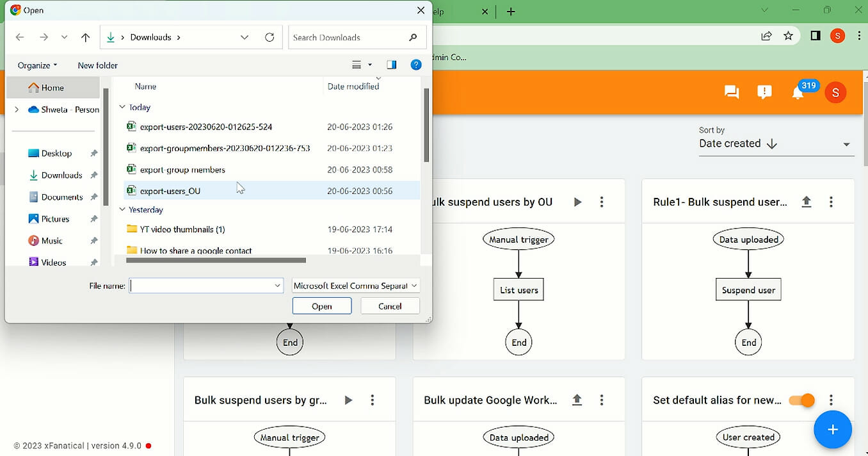This screenshot has height=456, width=868.
Task: Create a New folder
Action: pyautogui.click(x=97, y=65)
